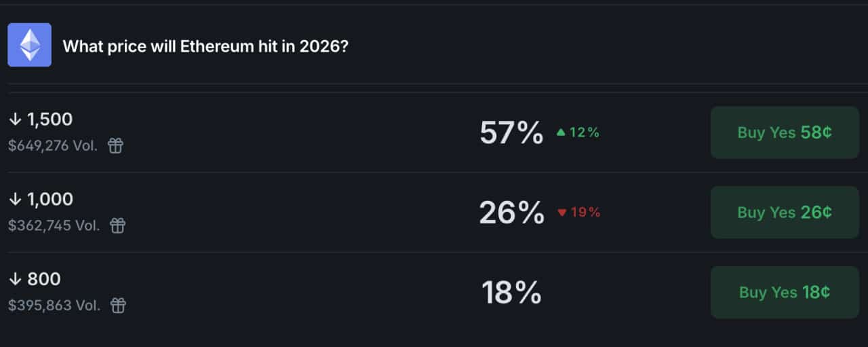Click the 26% probability value

click(511, 213)
